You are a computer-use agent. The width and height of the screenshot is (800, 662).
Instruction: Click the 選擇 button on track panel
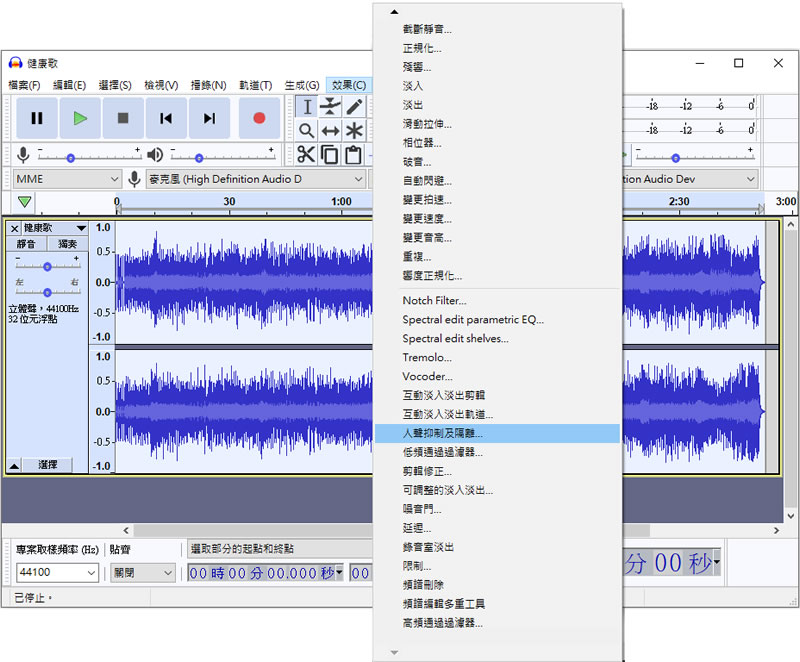click(48, 465)
